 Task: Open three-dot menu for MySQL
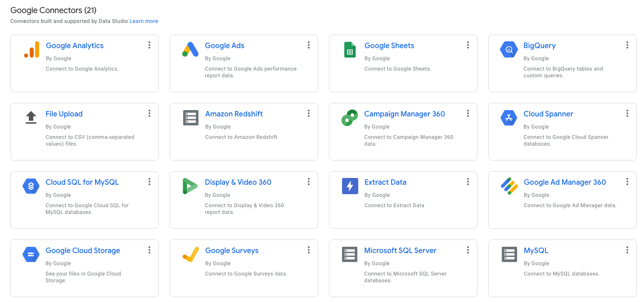click(627, 250)
